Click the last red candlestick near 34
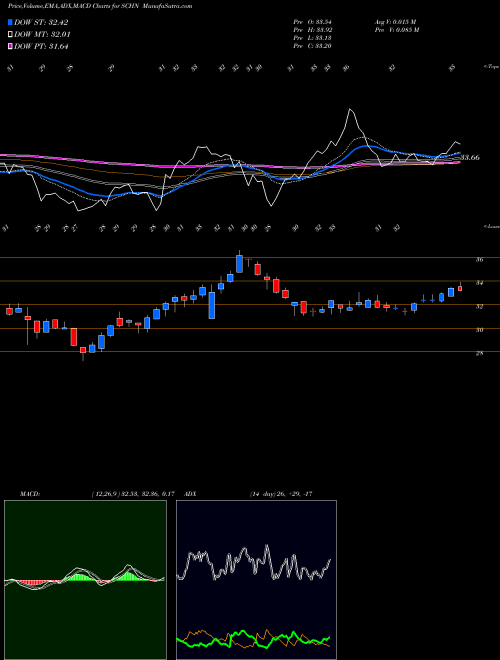The width and height of the screenshot is (500, 660). (460, 288)
